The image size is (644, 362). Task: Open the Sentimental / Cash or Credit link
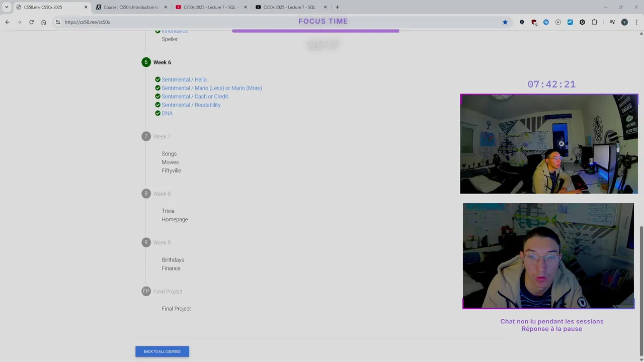click(x=195, y=97)
